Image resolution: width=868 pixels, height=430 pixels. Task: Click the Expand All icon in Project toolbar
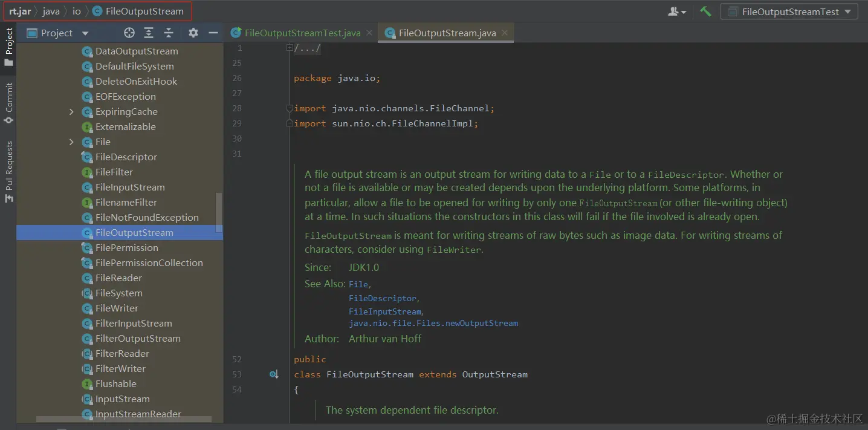pos(150,33)
